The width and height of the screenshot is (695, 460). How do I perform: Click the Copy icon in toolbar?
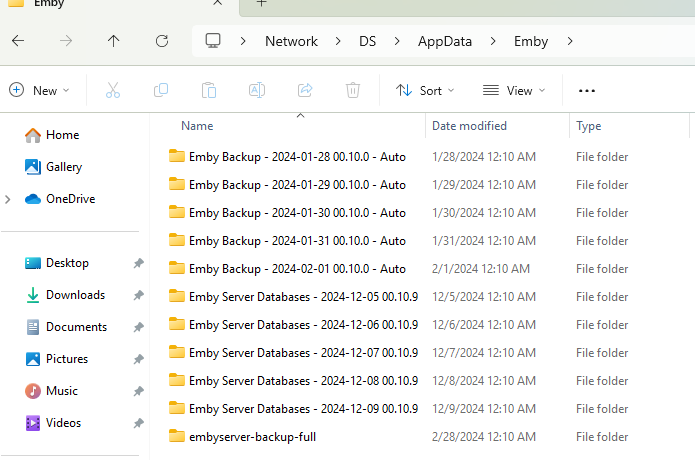(x=161, y=90)
